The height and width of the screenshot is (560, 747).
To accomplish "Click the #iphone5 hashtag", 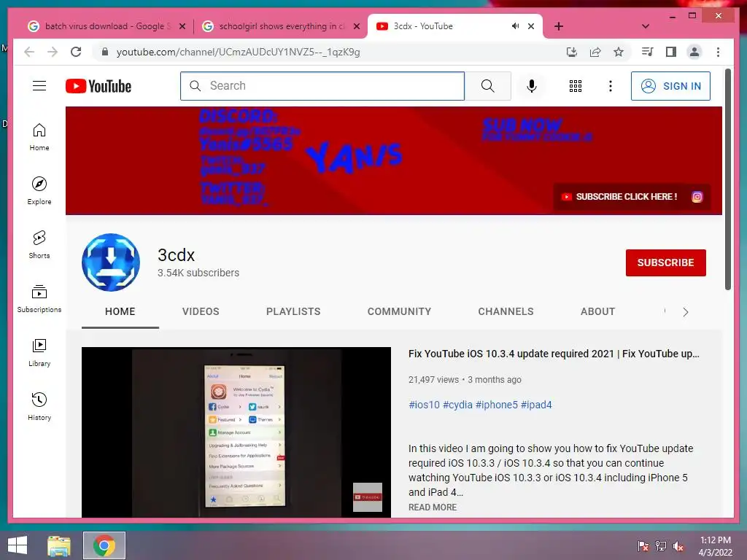I will tap(496, 405).
